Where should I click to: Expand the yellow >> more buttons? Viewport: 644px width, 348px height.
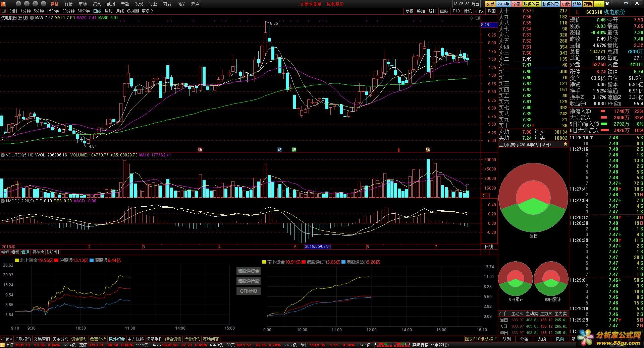(x=599, y=4)
